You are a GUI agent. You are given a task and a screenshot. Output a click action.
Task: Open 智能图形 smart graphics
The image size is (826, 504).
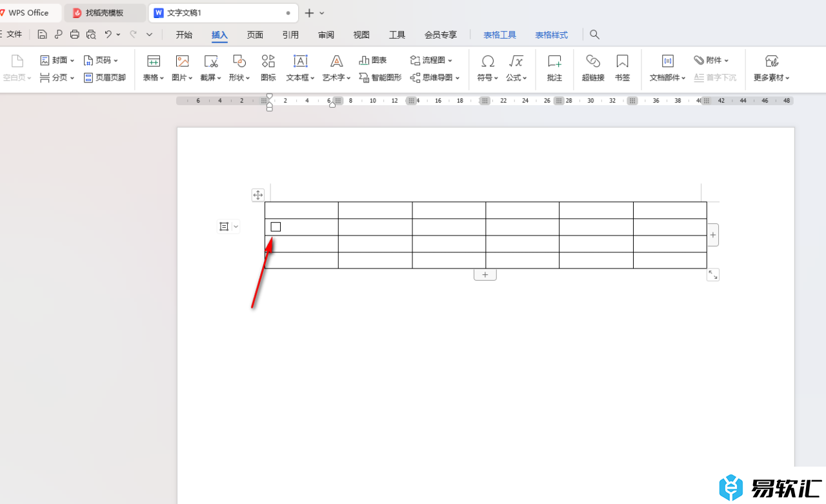click(x=380, y=77)
